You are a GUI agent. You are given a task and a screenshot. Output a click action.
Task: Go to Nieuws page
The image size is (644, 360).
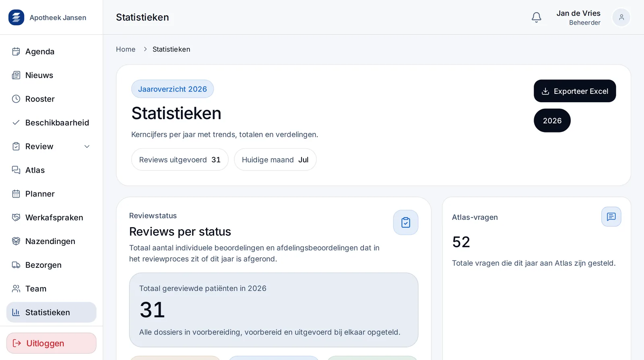pos(52,75)
